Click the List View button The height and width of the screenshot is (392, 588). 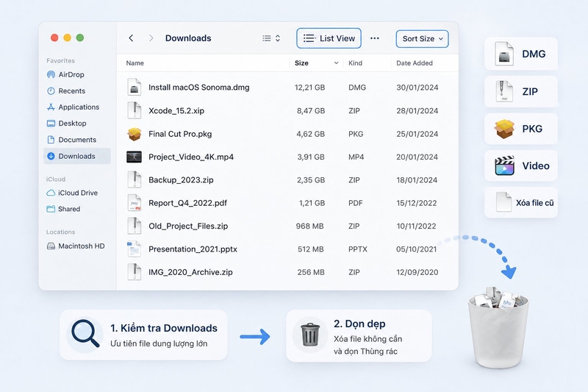329,38
